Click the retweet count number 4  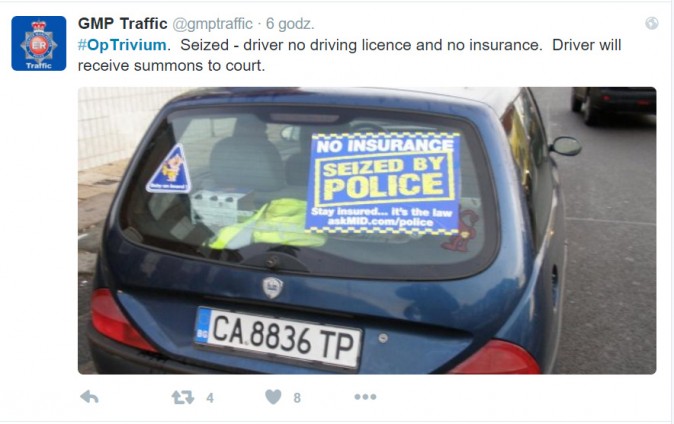pyautogui.click(x=210, y=398)
